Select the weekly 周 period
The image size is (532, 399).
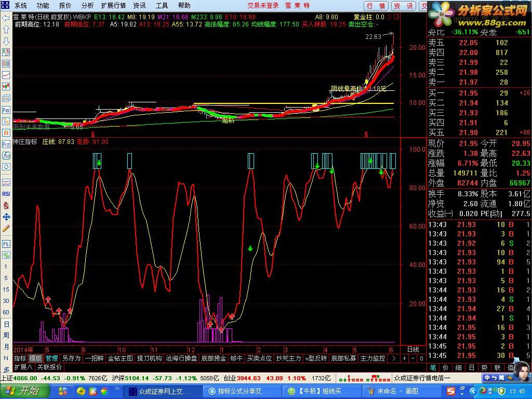point(6,336)
